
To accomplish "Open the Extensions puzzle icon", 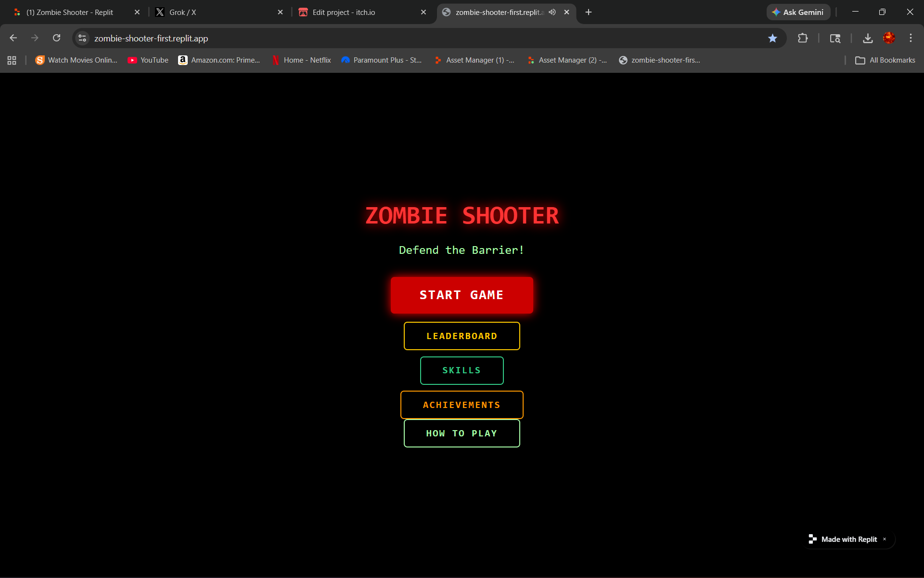I will pyautogui.click(x=802, y=38).
